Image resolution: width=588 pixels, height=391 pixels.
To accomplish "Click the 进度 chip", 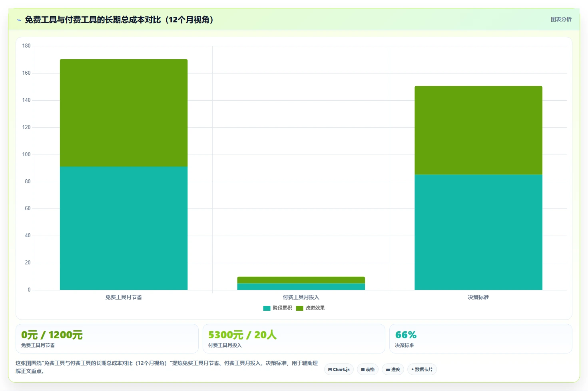I will (393, 369).
